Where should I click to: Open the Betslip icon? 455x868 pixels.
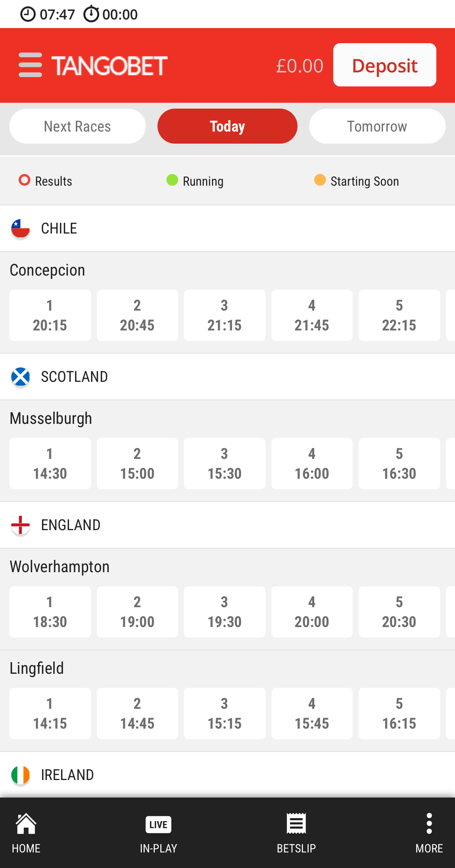296,824
